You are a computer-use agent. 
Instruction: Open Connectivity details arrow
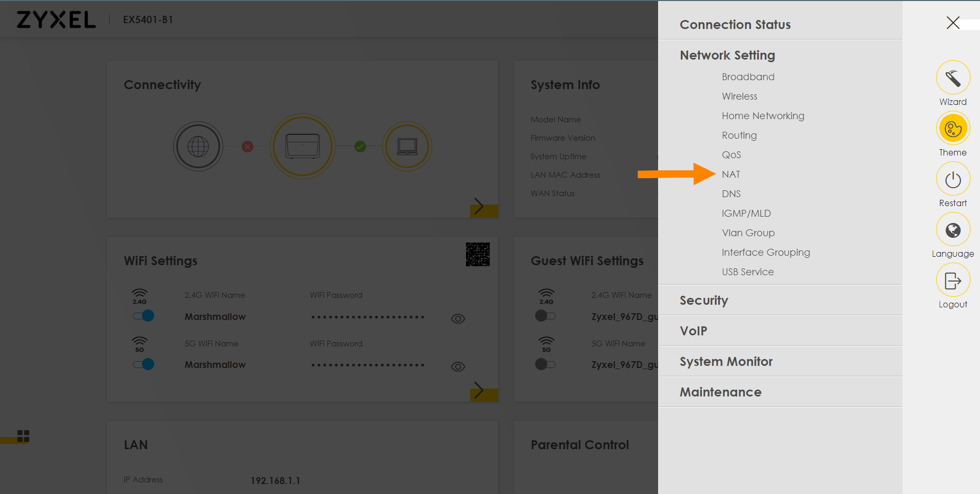tap(479, 206)
